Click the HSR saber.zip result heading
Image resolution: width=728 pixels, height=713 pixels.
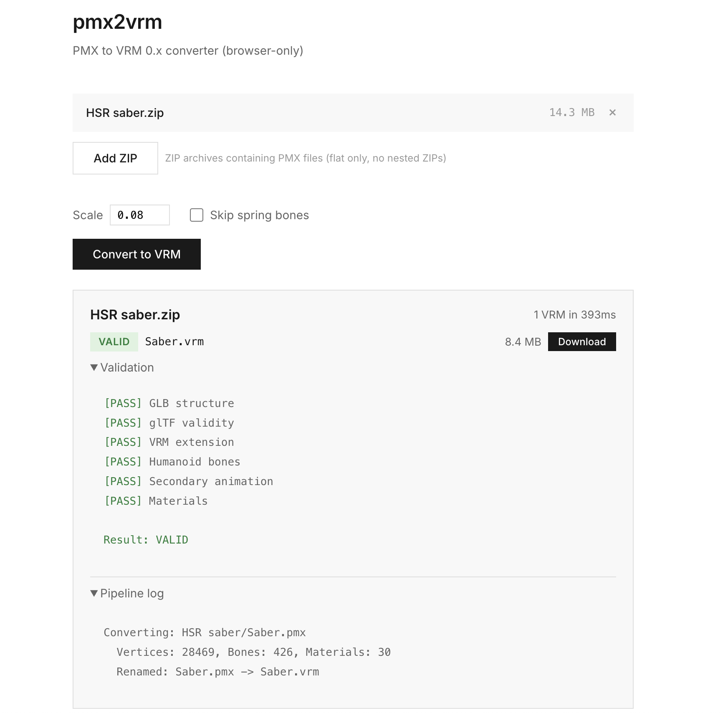pyautogui.click(x=134, y=315)
